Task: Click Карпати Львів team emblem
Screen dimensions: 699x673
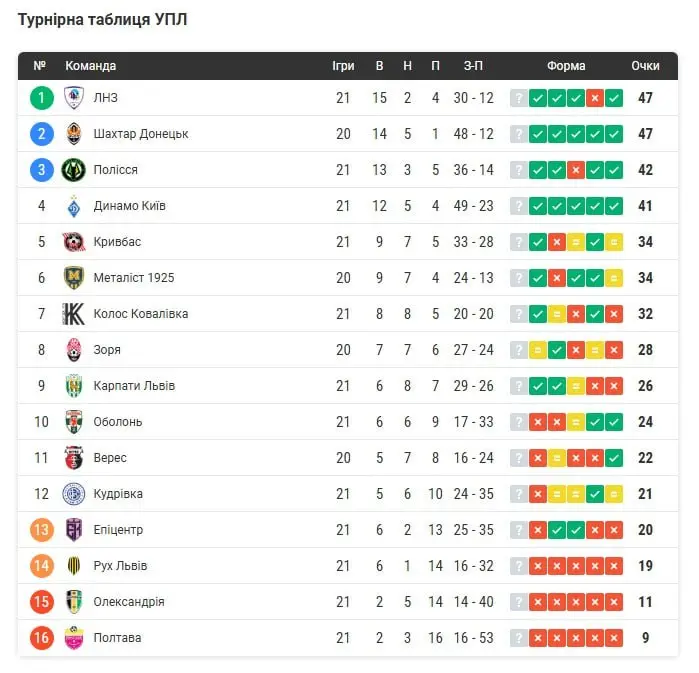Action: click(x=74, y=386)
